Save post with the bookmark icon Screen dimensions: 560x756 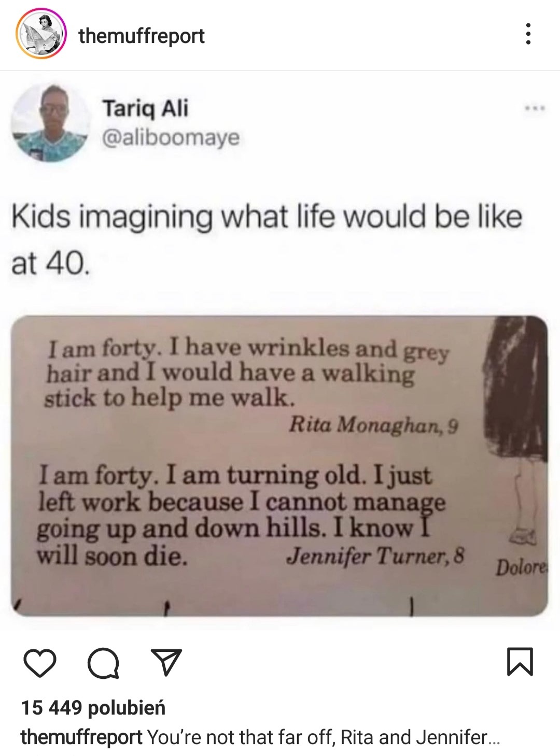[x=520, y=662]
